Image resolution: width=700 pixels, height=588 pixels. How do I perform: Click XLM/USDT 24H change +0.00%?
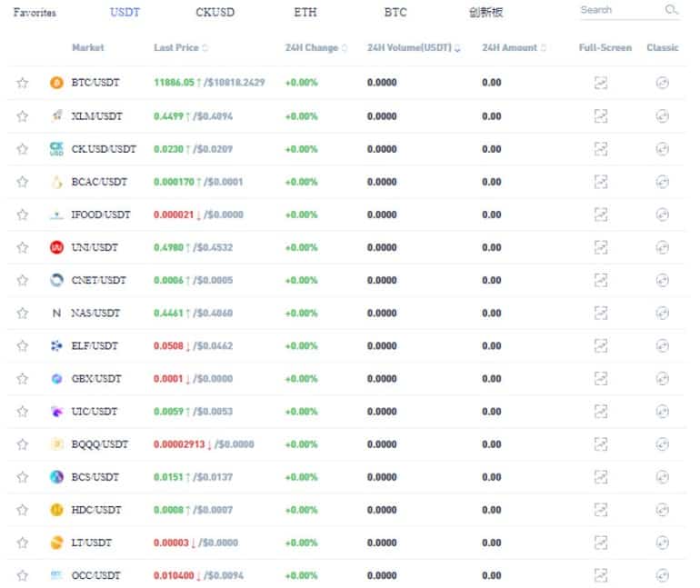pyautogui.click(x=301, y=116)
